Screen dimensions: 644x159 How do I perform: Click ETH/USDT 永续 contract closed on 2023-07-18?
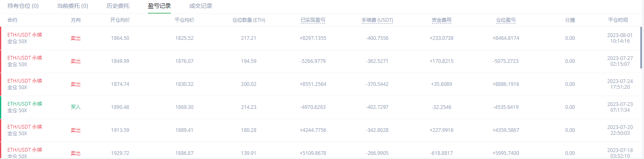pyautogui.click(x=25, y=150)
